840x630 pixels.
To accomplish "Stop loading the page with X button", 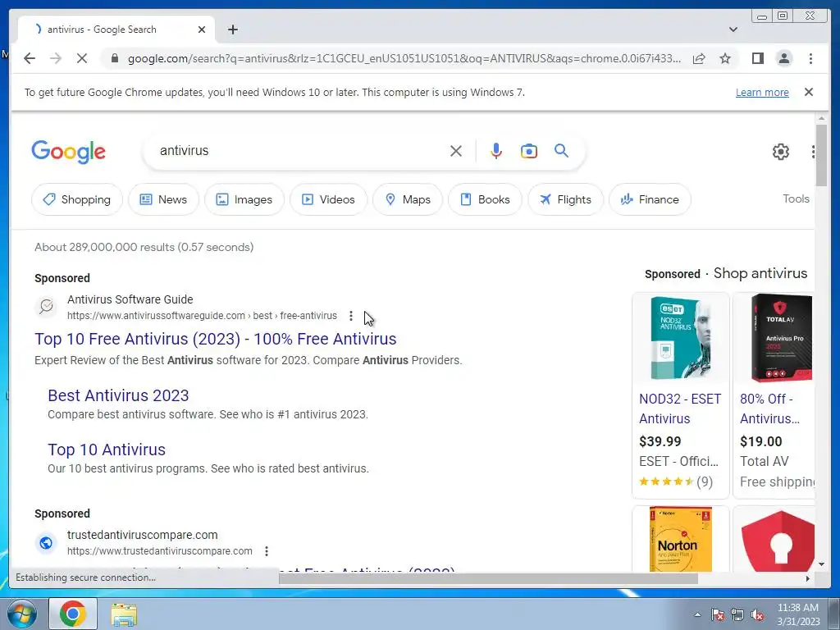I will (81, 58).
